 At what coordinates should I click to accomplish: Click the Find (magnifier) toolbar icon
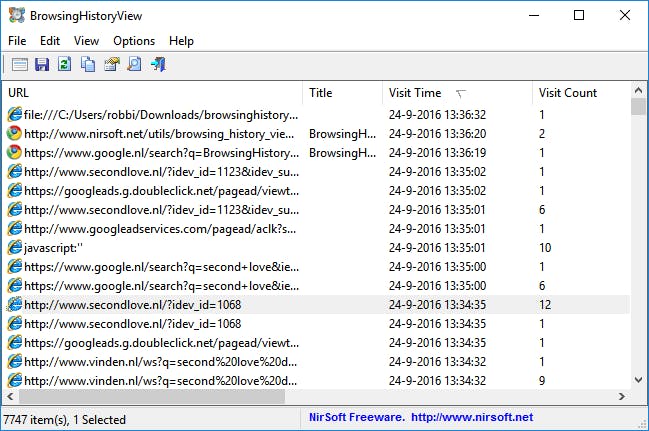tap(135, 65)
